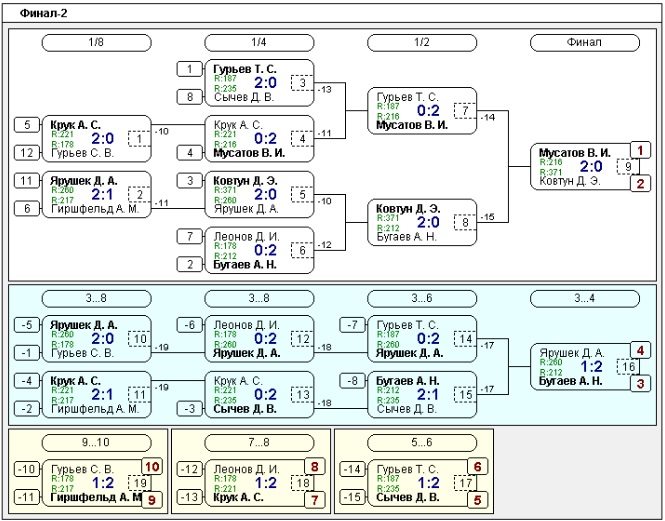The width and height of the screenshot is (665, 521).
Task: Click seed box 8 beside Сычев Д. В. quarterfinal
Action: (190, 97)
